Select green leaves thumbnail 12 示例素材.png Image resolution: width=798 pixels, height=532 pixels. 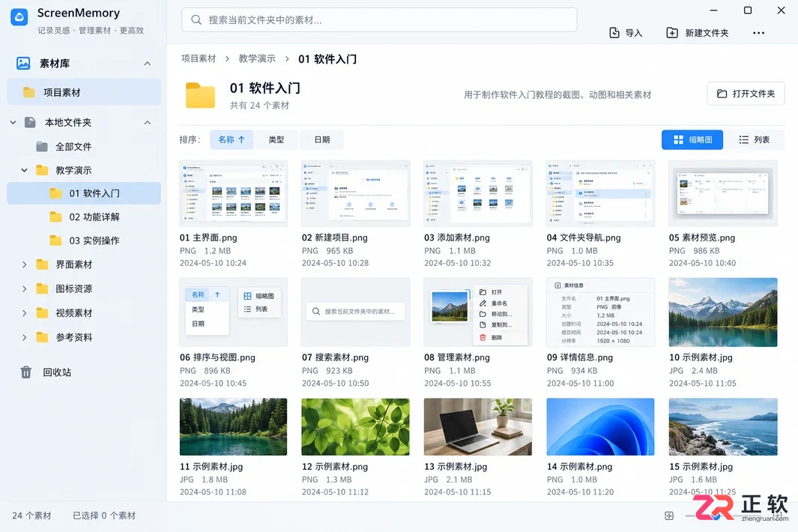coord(355,426)
